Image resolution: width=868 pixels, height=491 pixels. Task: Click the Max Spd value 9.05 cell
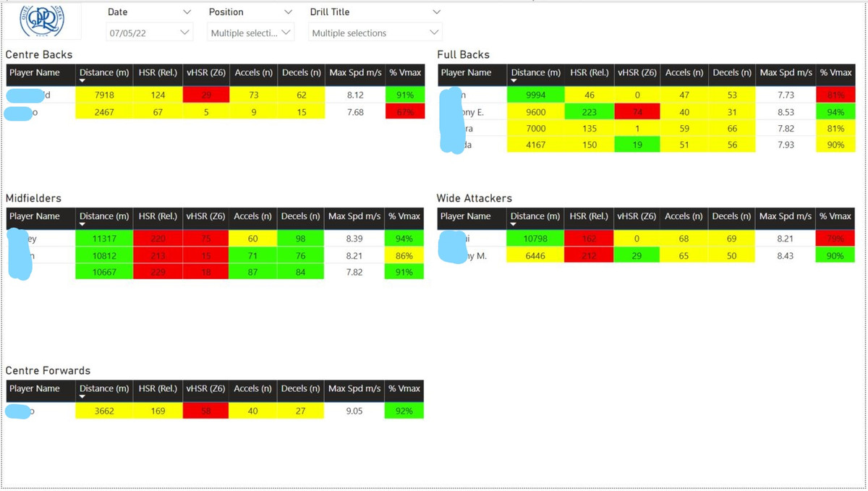point(354,411)
